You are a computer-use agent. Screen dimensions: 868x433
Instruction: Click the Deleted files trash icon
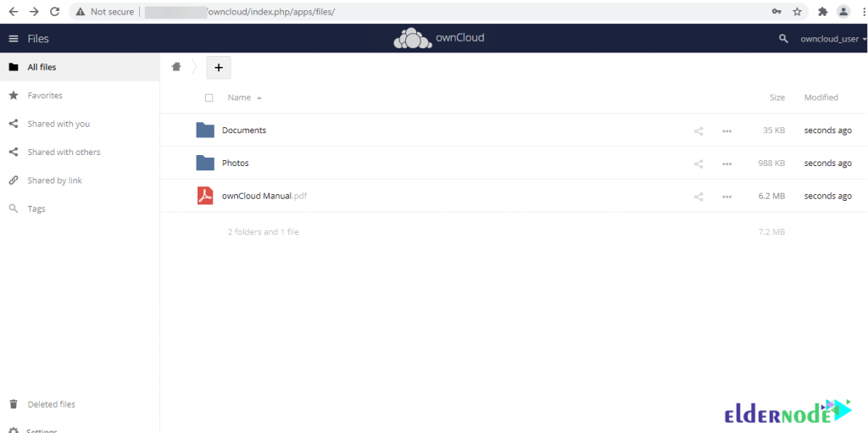(x=14, y=404)
